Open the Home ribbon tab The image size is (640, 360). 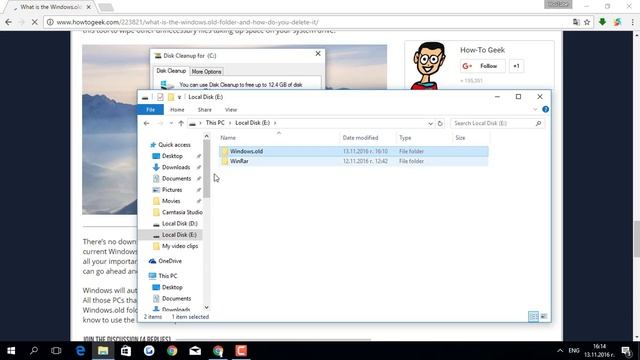pos(177,110)
